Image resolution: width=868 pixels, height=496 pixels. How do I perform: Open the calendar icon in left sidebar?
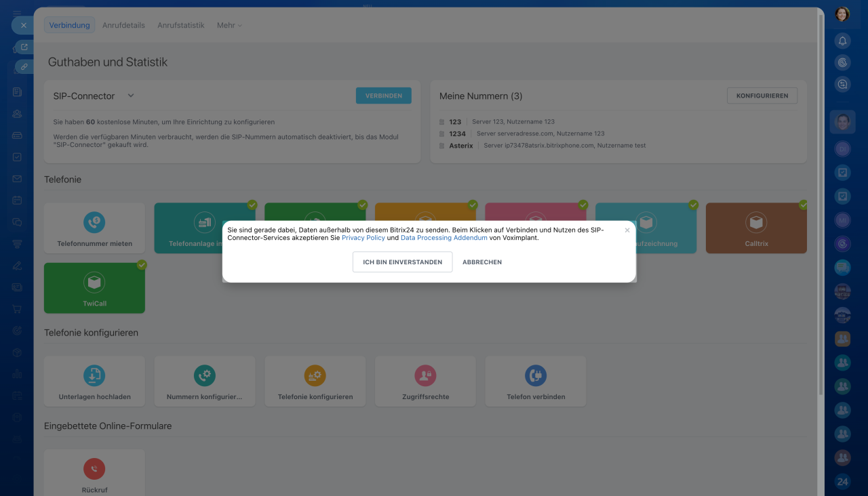tap(17, 201)
